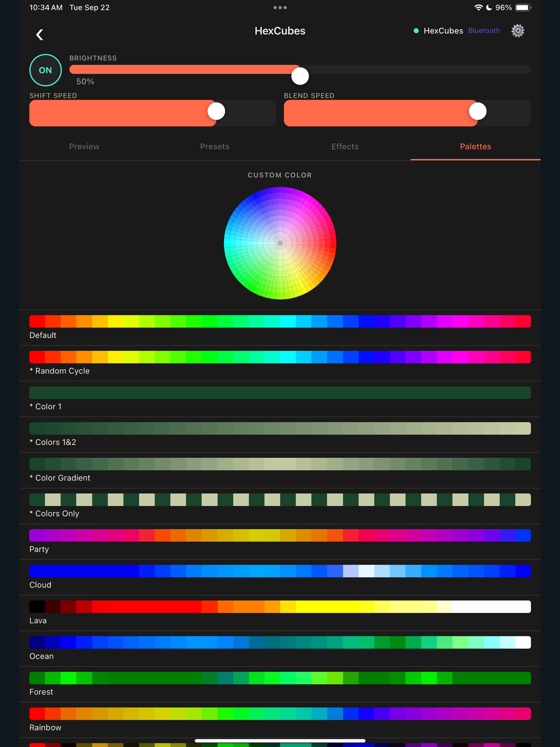Image resolution: width=560 pixels, height=747 pixels.
Task: Toggle the ON power button
Action: pyautogui.click(x=46, y=70)
